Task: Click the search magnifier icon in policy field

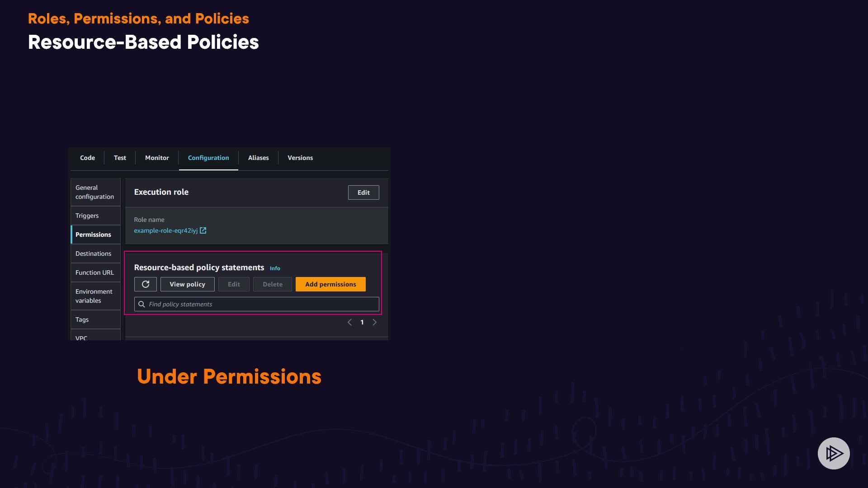Action: (x=142, y=304)
